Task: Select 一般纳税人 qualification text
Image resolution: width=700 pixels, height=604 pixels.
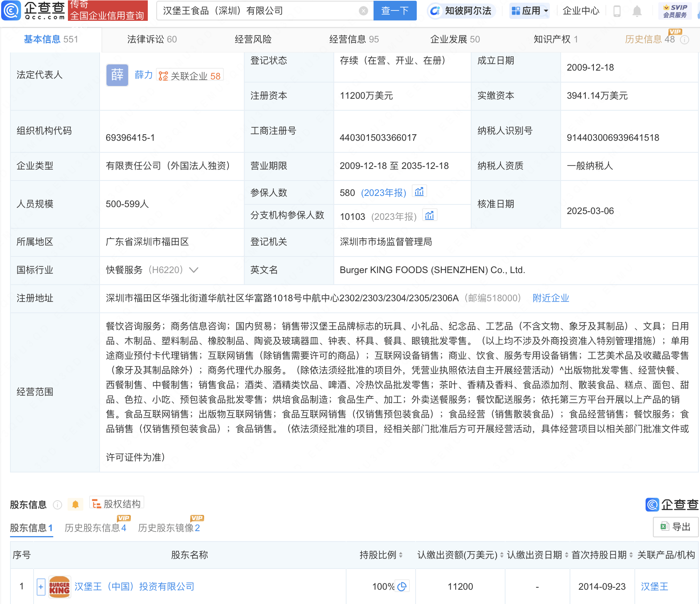Action: point(590,166)
